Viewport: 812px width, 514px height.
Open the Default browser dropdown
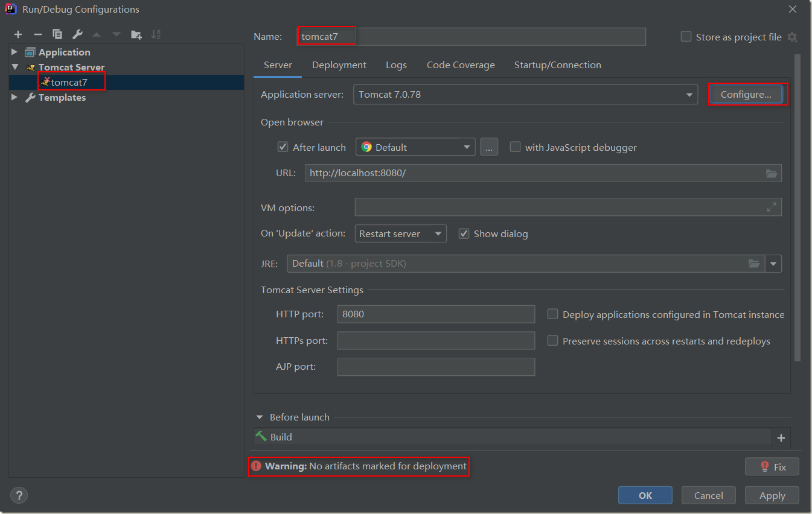pyautogui.click(x=416, y=147)
